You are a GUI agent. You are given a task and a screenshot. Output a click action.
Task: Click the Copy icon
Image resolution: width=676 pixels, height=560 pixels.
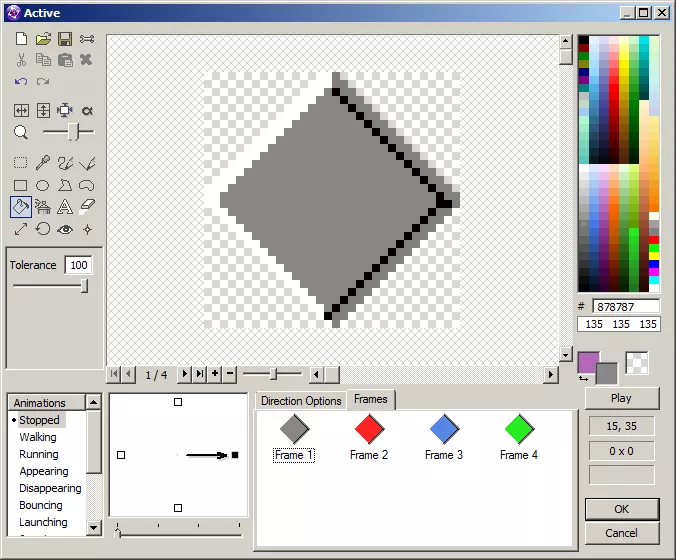click(43, 60)
